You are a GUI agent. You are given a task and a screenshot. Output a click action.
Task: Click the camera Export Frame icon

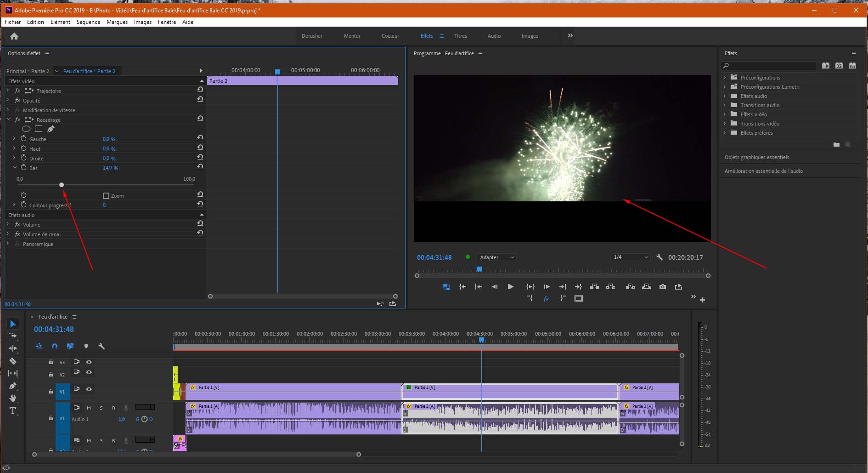(x=662, y=286)
